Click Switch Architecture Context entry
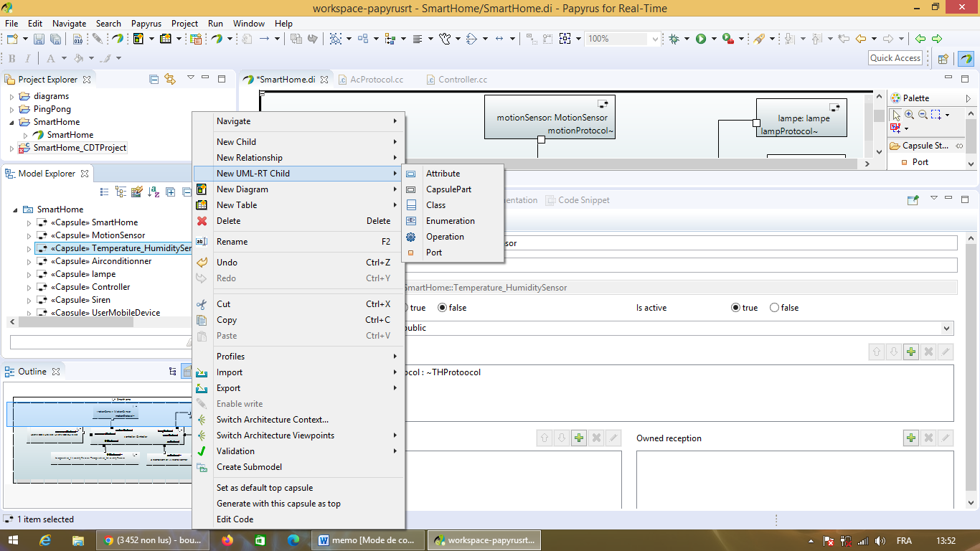Screen dimensions: 980x551 click(298, 420)
